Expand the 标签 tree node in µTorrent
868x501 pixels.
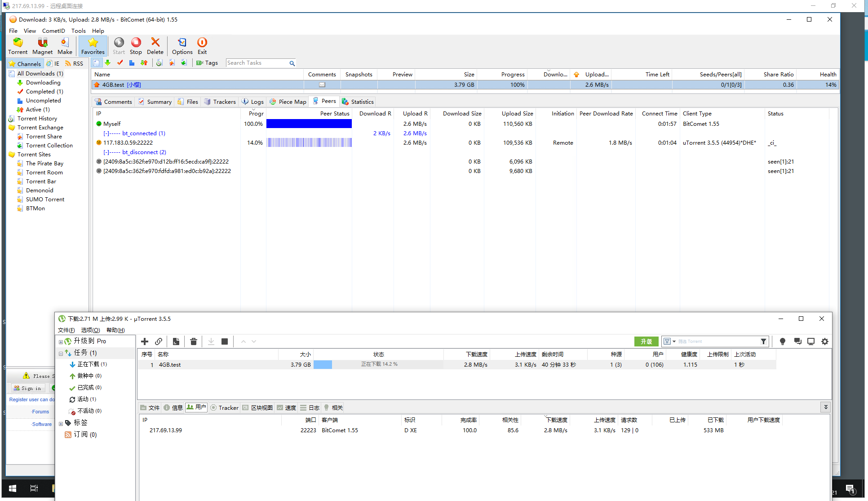(61, 423)
